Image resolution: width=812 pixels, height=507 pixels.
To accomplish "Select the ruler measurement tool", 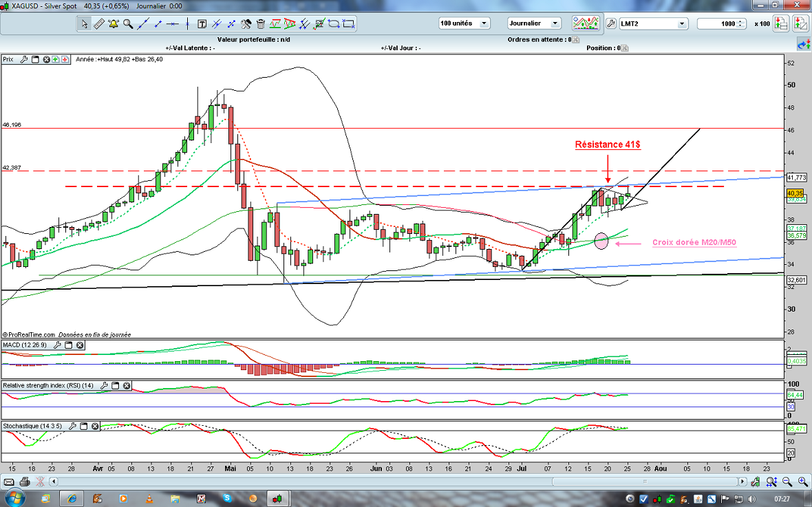I will tap(98, 23).
